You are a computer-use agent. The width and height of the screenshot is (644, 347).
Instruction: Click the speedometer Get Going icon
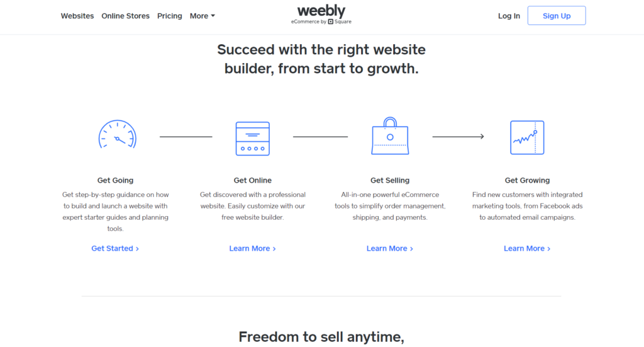pyautogui.click(x=117, y=134)
